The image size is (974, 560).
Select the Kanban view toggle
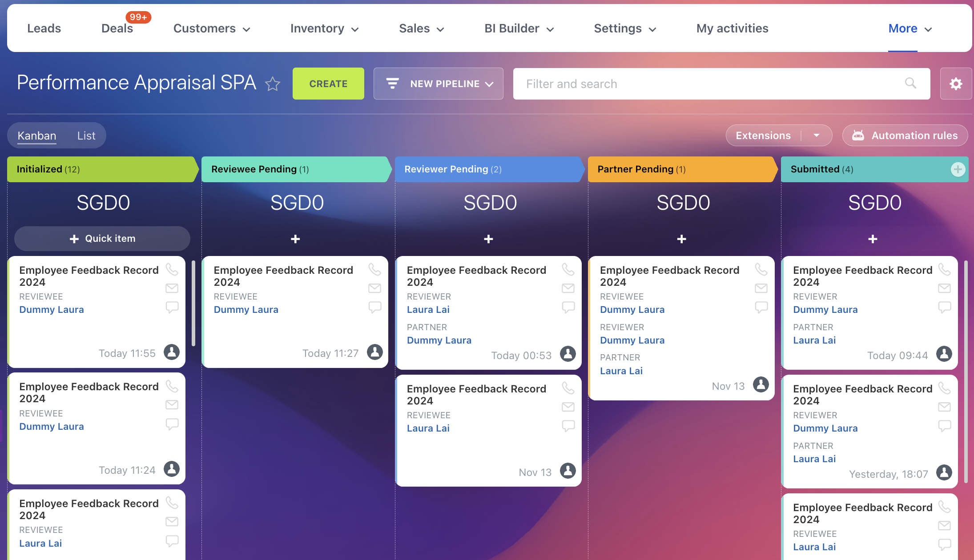coord(37,136)
